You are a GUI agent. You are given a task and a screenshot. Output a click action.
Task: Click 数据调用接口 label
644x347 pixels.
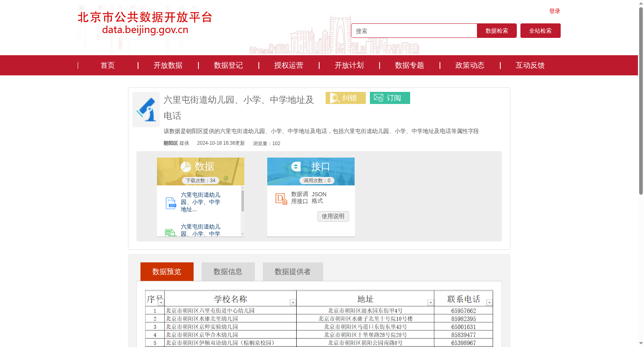coord(300,197)
